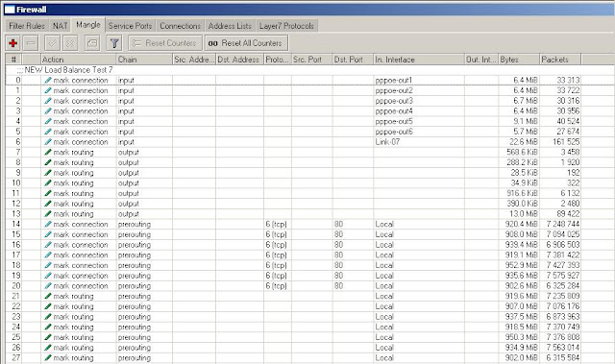This screenshot has height=364, width=615.
Task: Click the Comment button in toolbar
Action: pos(92,43)
